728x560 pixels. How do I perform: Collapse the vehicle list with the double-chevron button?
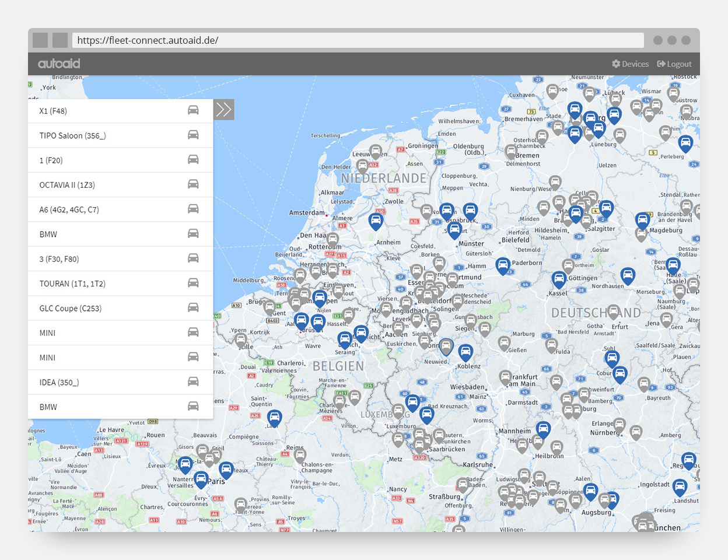coord(223,109)
